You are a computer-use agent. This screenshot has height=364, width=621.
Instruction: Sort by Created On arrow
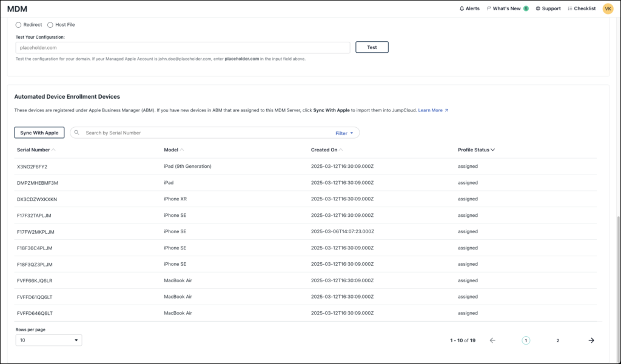coord(341,150)
